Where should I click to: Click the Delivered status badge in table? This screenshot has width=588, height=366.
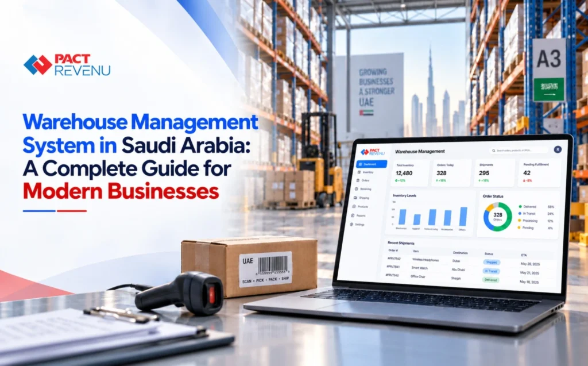click(490, 280)
